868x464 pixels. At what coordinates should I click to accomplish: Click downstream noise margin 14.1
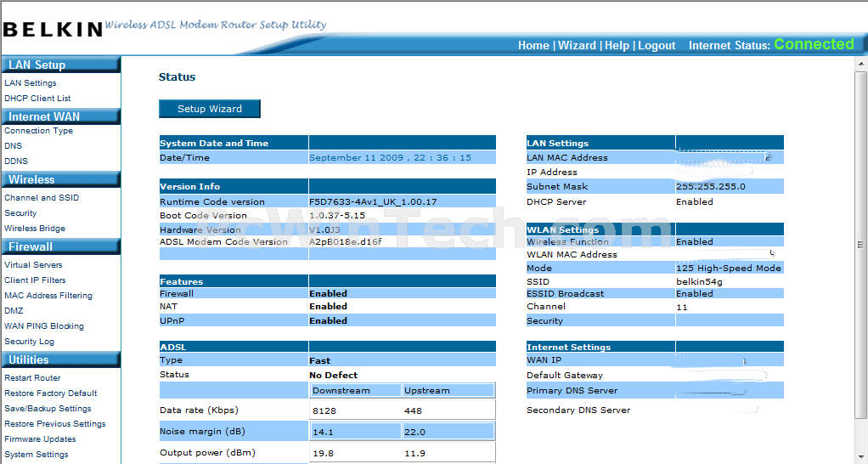[x=324, y=433]
